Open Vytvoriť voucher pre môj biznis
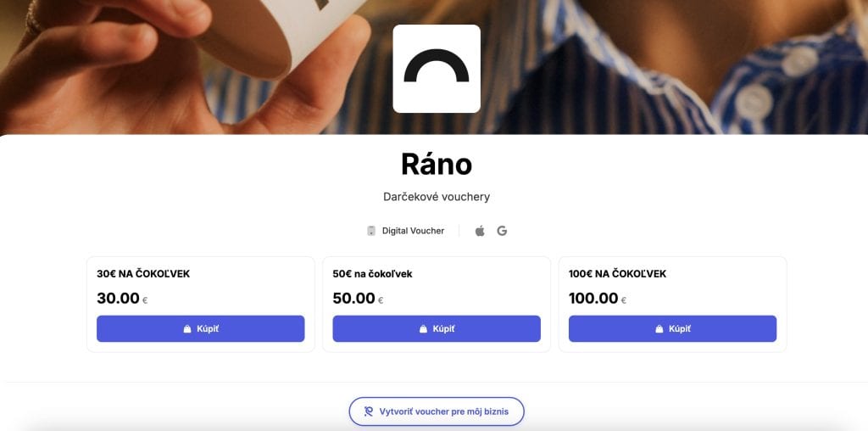868x431 pixels. pos(437,411)
